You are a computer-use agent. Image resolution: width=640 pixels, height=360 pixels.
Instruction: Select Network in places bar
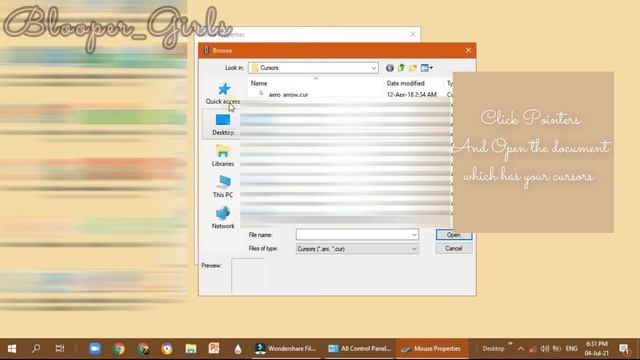coord(223,218)
